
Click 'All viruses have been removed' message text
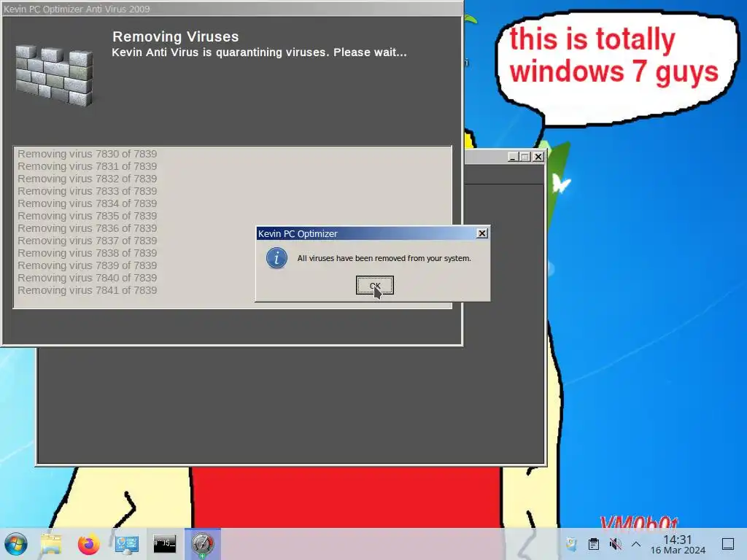(x=384, y=258)
